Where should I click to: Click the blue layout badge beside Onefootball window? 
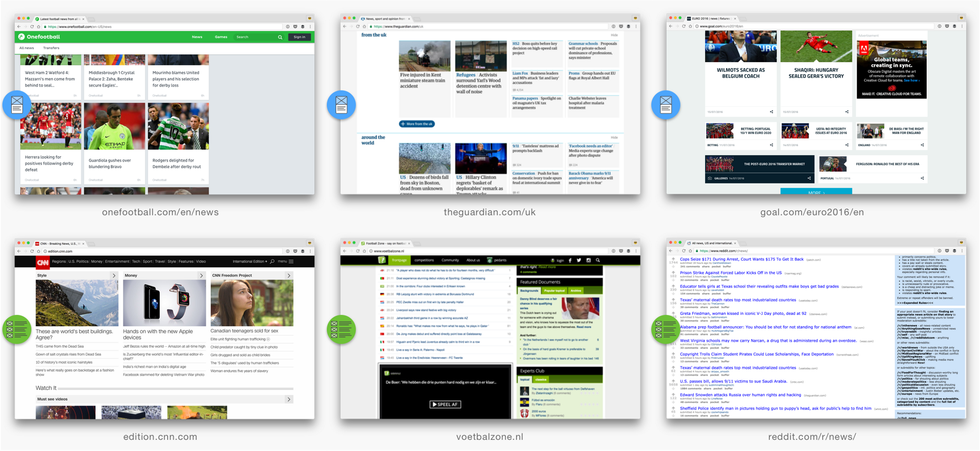coord(17,105)
